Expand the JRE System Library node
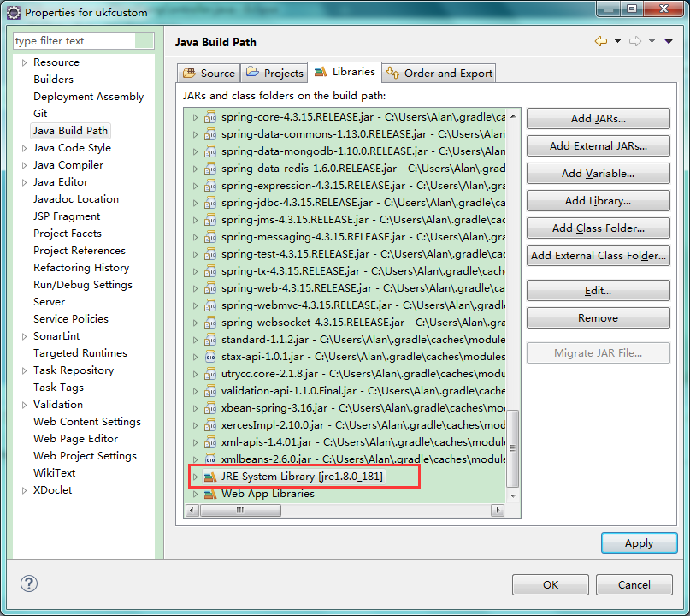 coord(195,477)
